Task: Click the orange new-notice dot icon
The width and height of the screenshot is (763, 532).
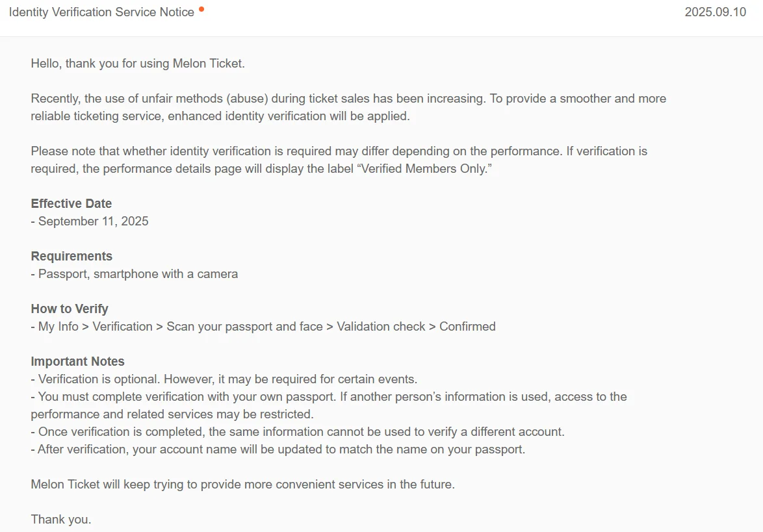Action: coord(201,9)
